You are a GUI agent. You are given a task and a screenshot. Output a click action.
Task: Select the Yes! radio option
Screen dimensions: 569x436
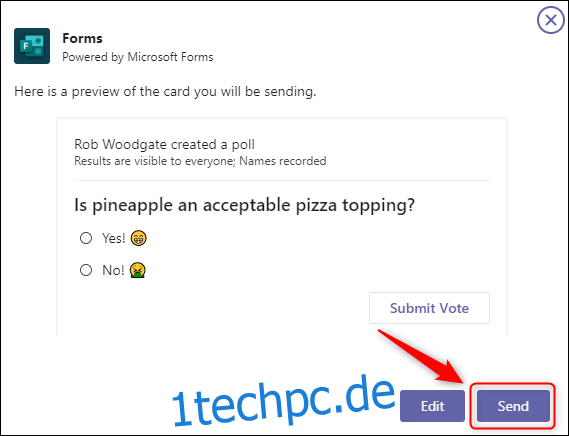(86, 238)
